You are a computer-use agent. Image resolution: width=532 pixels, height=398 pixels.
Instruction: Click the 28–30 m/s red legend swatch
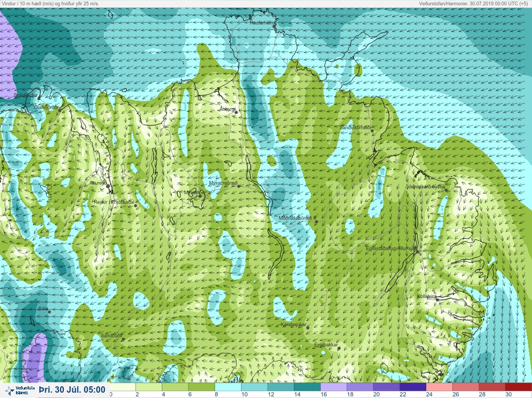click(492, 387)
